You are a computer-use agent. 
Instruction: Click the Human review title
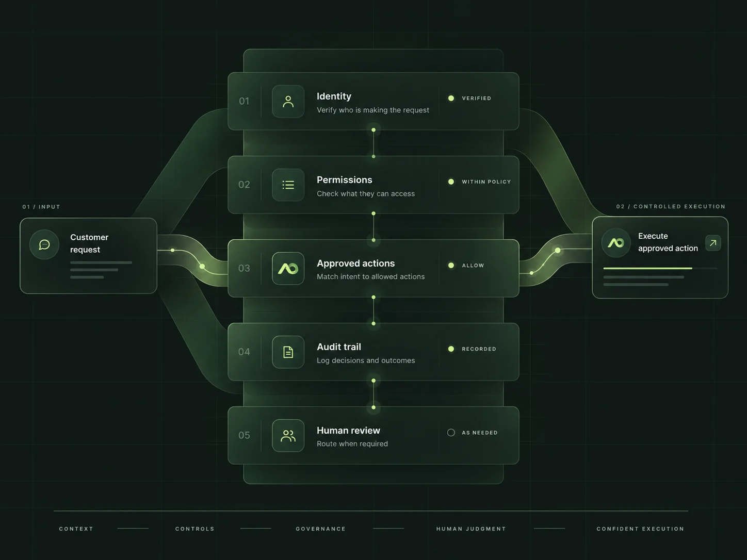[348, 431]
